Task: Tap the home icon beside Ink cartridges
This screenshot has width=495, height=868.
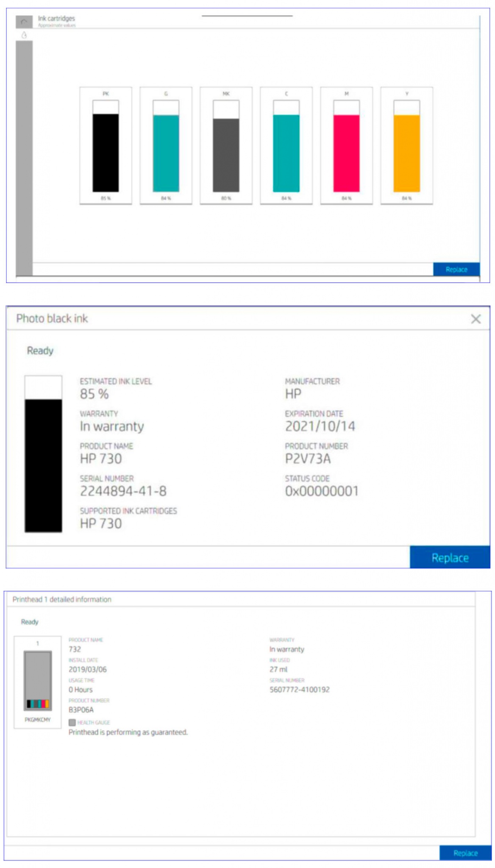Action: click(x=24, y=22)
